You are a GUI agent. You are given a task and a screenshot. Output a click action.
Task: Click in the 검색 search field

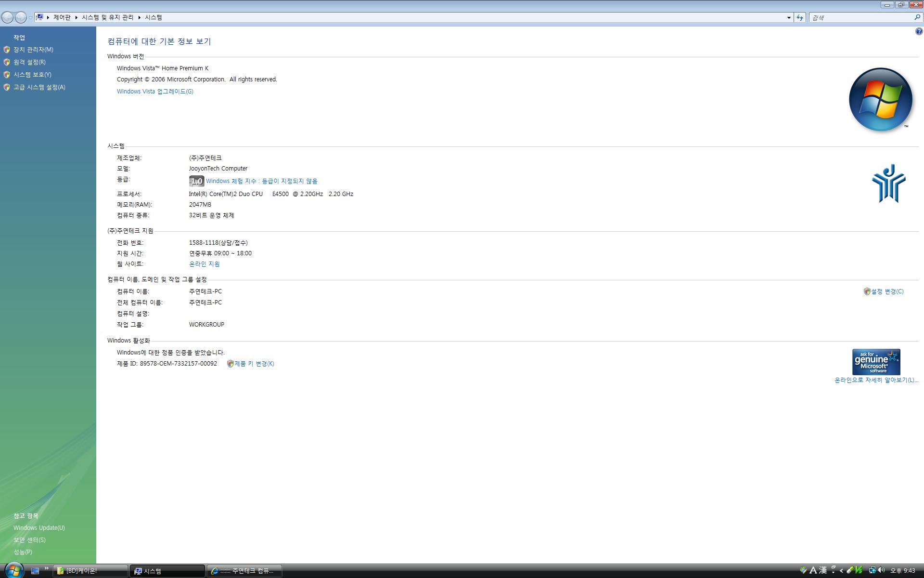(x=861, y=18)
